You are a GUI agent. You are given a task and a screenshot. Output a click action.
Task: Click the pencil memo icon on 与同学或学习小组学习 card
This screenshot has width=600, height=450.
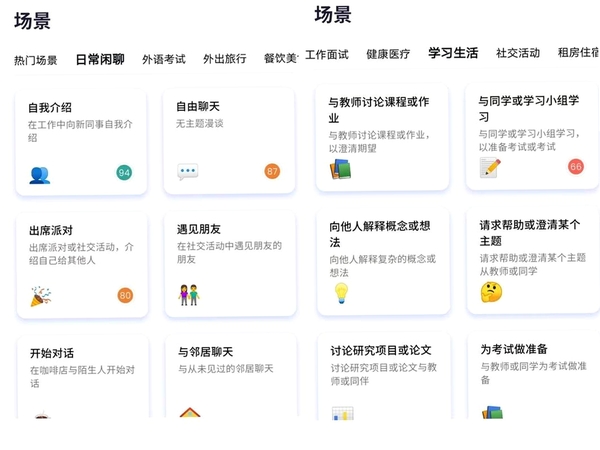coord(490,168)
